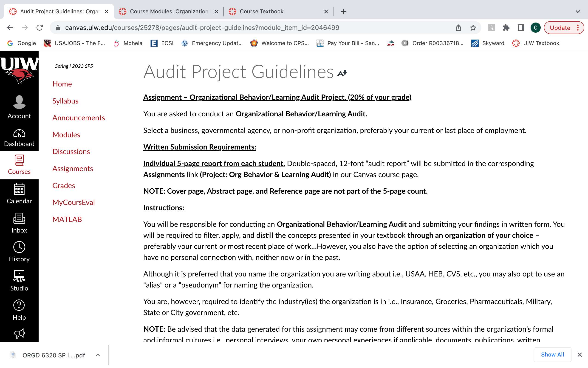
Task: Open the UIW Textbook bookmark
Action: tap(536, 43)
